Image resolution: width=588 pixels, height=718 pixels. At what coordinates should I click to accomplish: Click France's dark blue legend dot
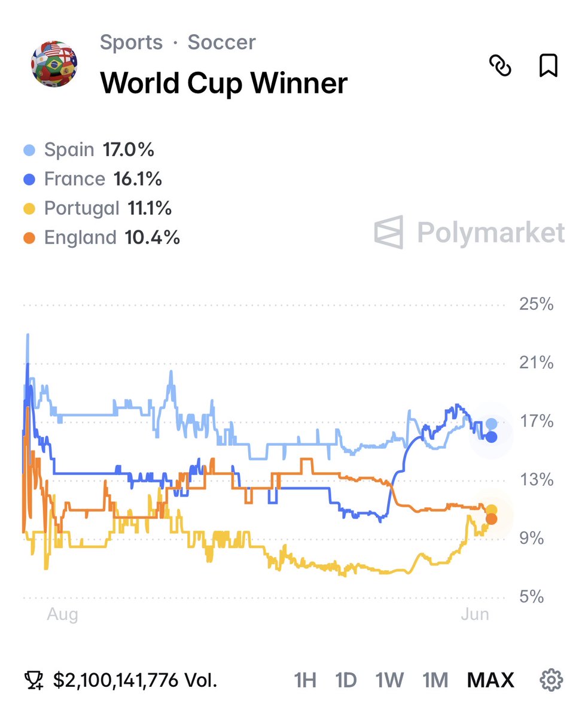tap(30, 179)
